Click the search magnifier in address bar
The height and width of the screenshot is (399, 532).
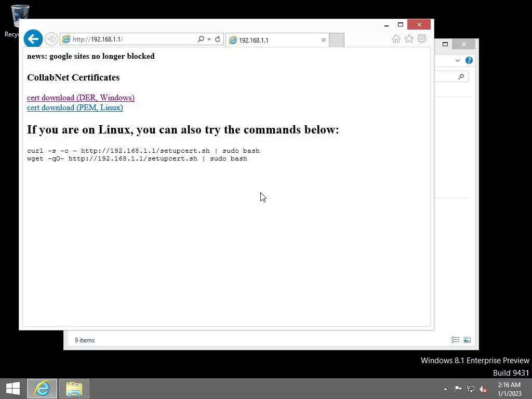pos(201,39)
